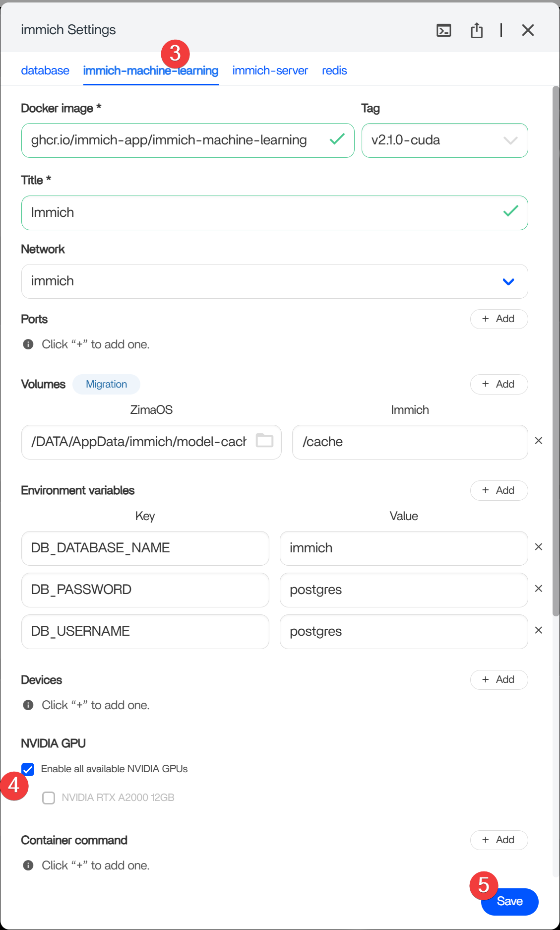Delete the DB_PASSWORD environment variable row

[539, 589]
